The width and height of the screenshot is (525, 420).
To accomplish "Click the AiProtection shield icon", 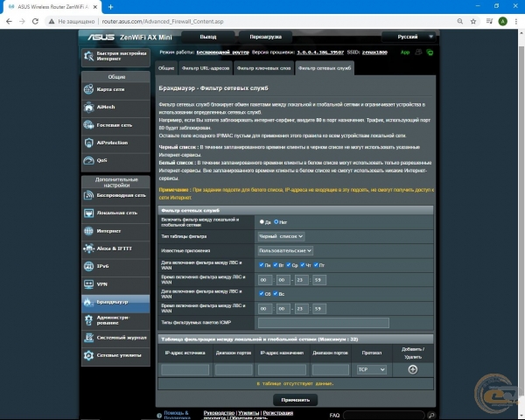I will point(88,143).
